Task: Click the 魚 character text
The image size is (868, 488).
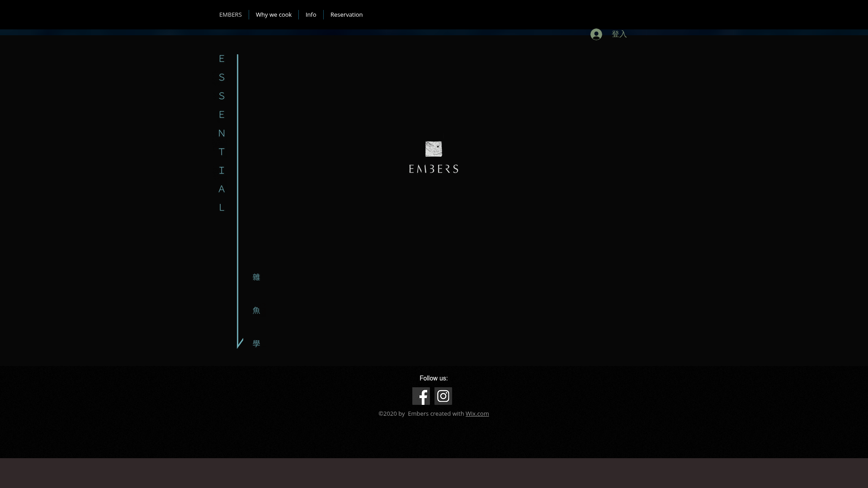Action: [256, 310]
